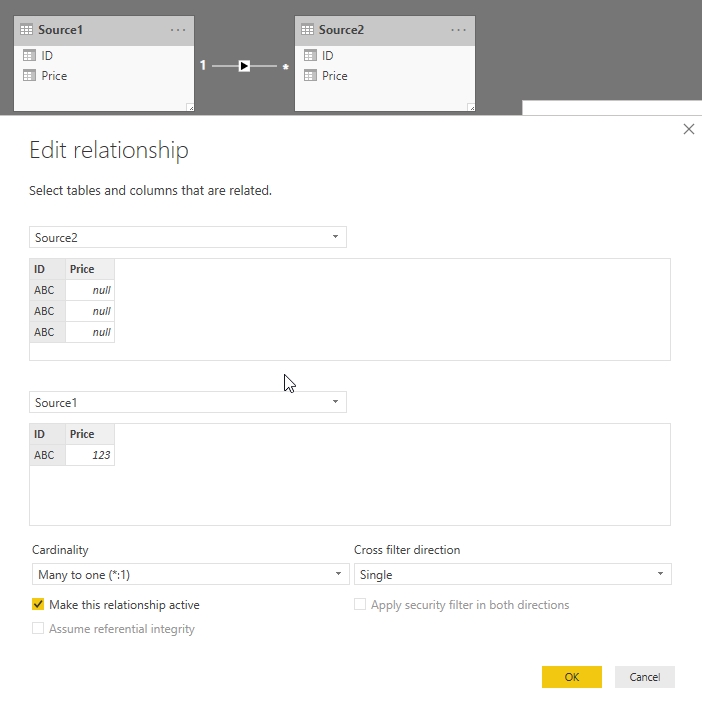
Task: Click the Source2 table title in the diagram
Action: coord(341,30)
